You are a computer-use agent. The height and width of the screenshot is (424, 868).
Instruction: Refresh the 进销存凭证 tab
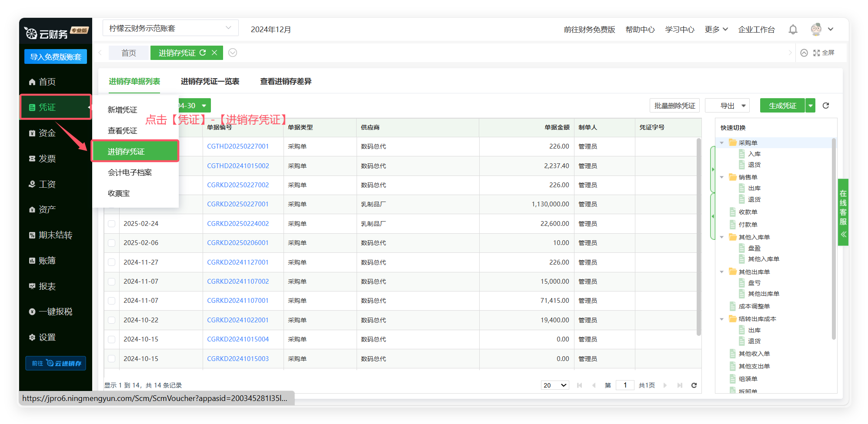click(203, 53)
